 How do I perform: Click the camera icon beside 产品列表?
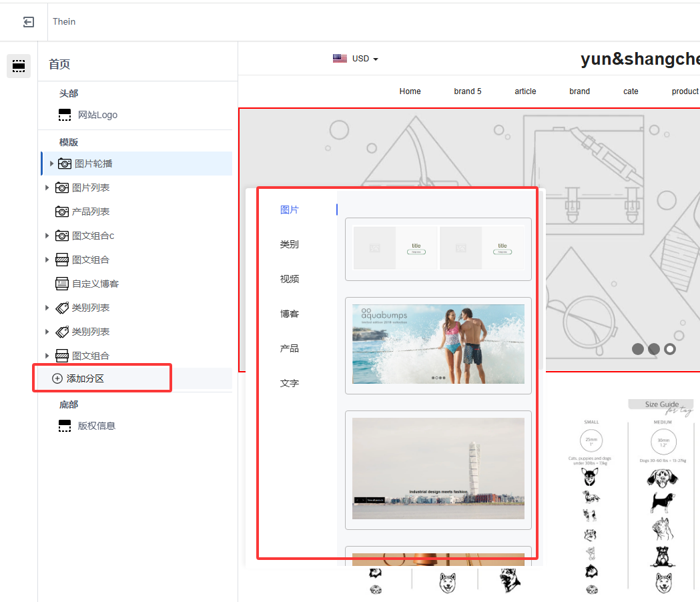62,212
